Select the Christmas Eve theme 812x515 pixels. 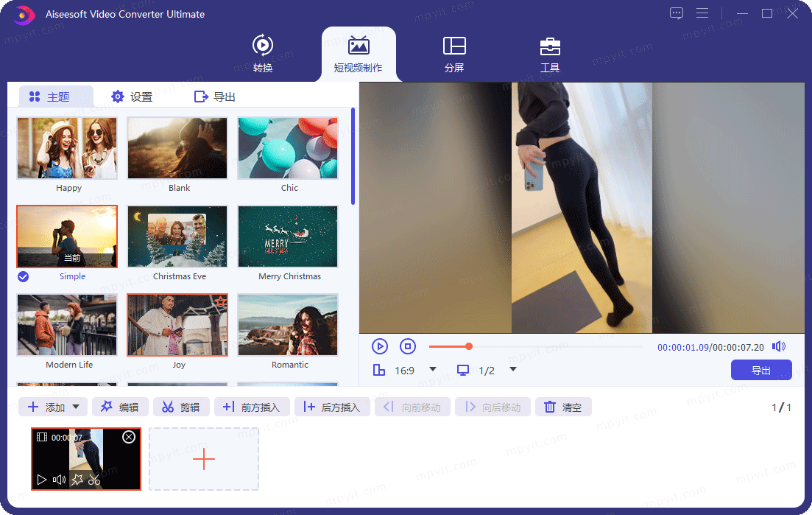[x=177, y=237]
